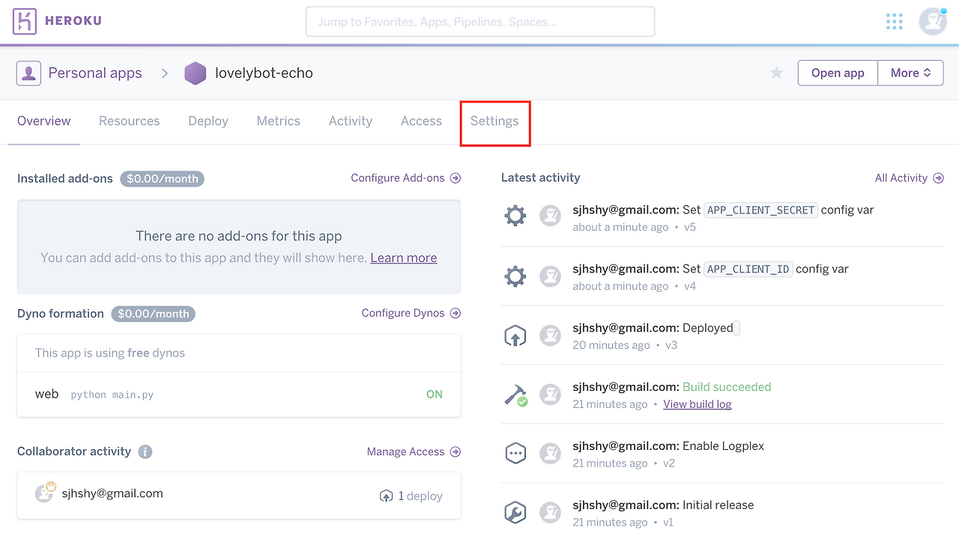
Task: Click the web python main.py dyno row
Action: pyautogui.click(x=239, y=395)
